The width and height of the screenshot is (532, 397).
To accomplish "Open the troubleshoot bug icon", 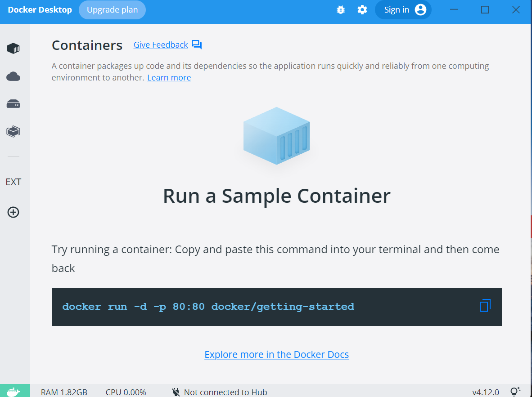I will tap(341, 10).
